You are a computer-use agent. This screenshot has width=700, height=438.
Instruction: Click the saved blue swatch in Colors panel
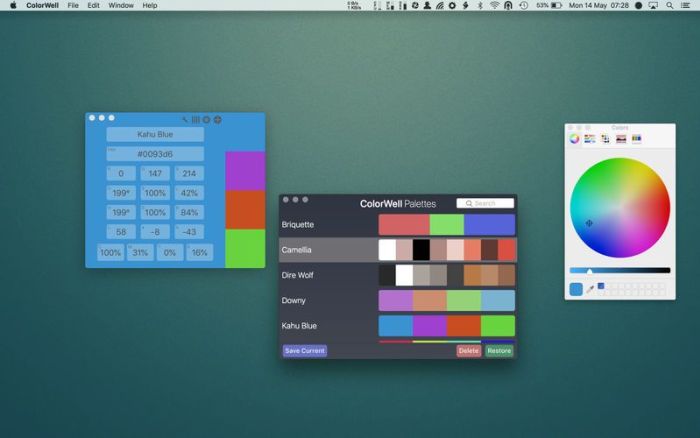click(601, 286)
